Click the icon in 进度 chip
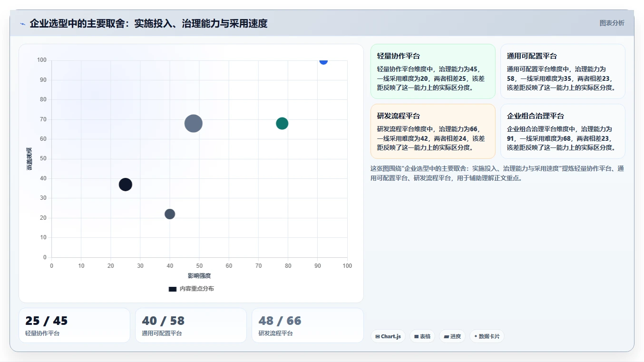This screenshot has height=362, width=644. pos(446,336)
